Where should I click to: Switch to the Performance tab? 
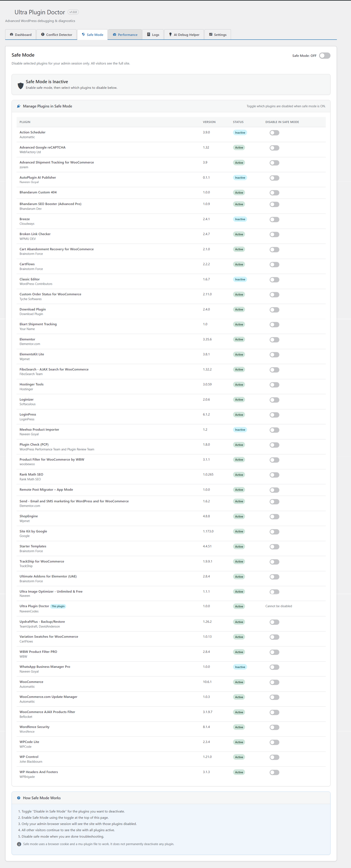(x=125, y=34)
